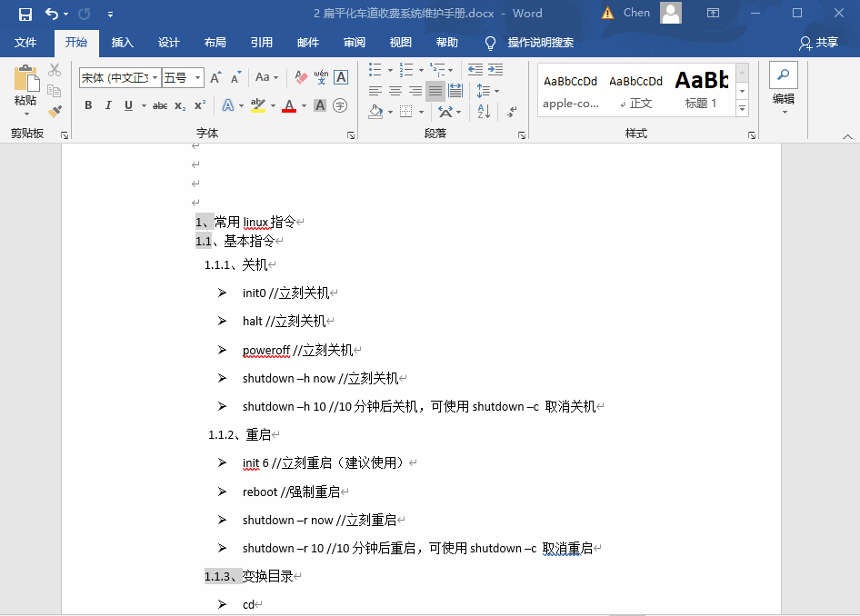Screen dimensions: 860x616
Task: Click the Find magnifier icon in 编辑 group
Action: click(x=784, y=75)
